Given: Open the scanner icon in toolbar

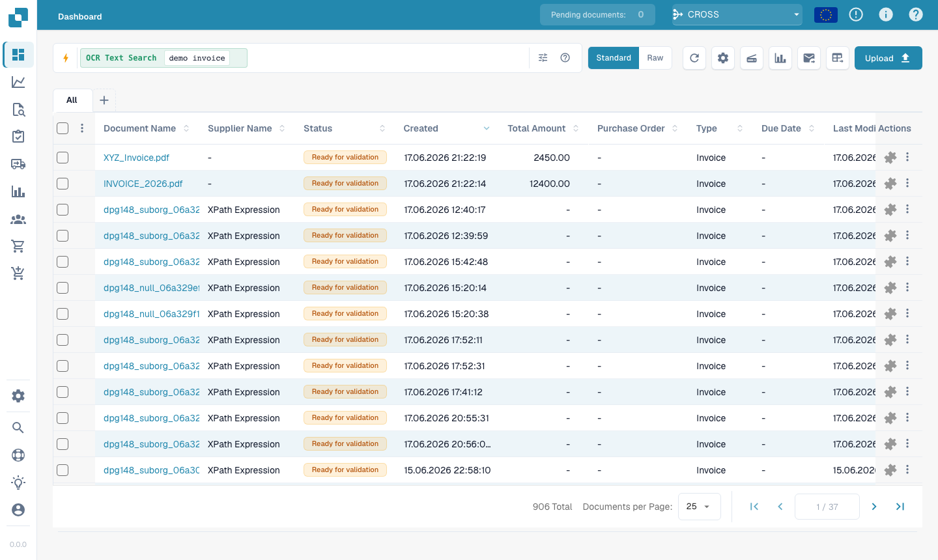Looking at the screenshot, I should point(752,58).
